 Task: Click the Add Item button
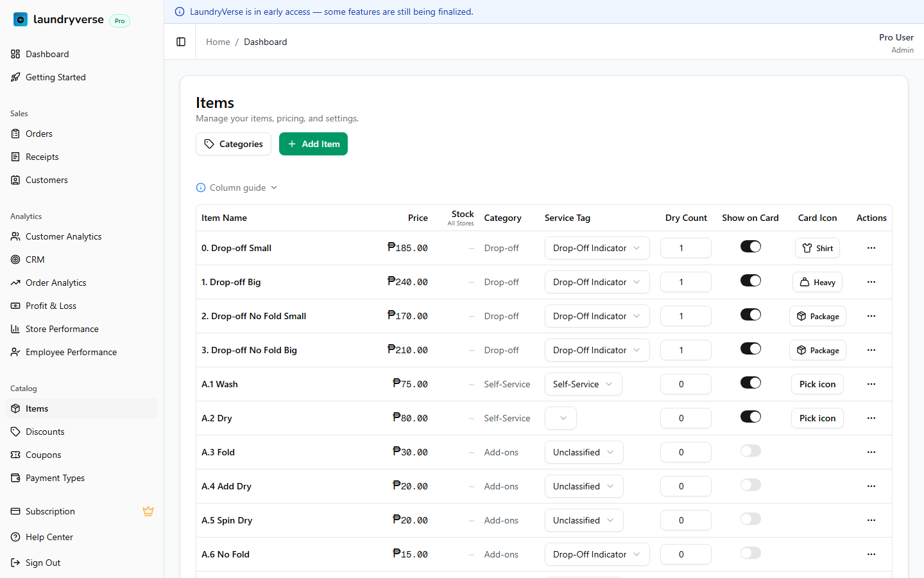coord(313,144)
